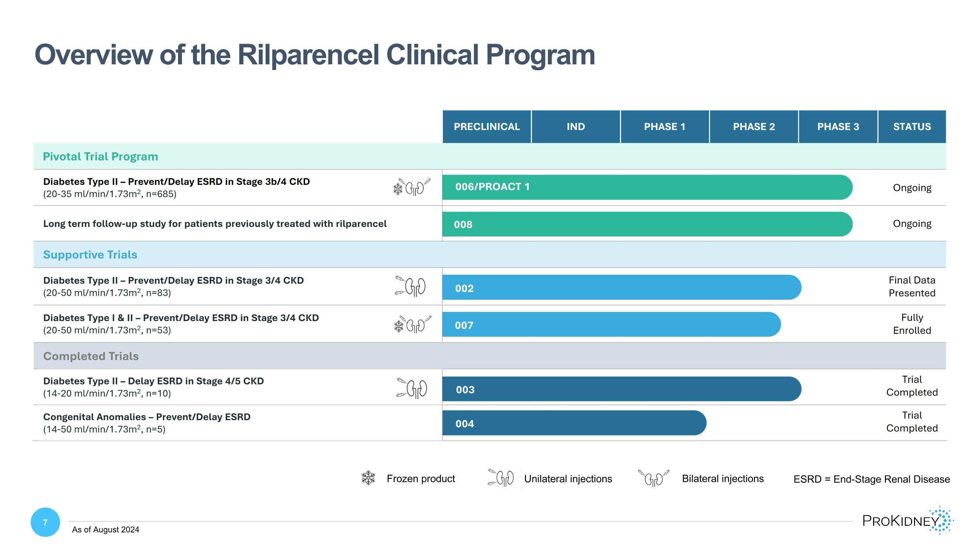980x551 pixels.
Task: Click the ProKidney logo
Action: pyautogui.click(x=908, y=520)
